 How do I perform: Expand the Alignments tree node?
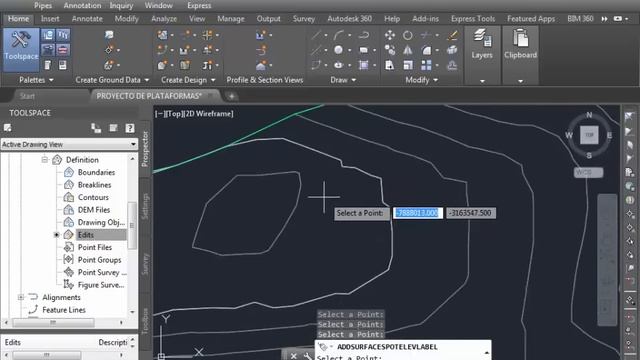click(21, 297)
